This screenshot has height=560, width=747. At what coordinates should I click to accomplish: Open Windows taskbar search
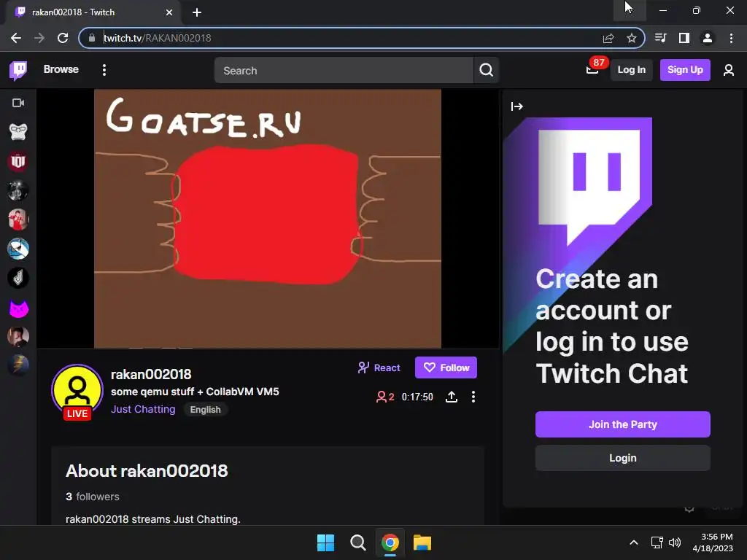click(357, 542)
